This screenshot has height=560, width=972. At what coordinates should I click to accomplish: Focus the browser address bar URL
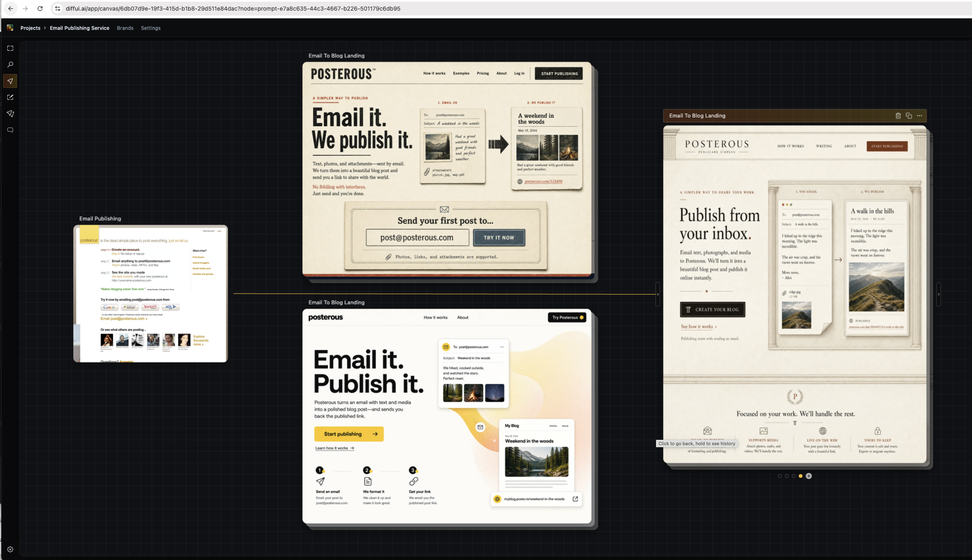click(233, 9)
